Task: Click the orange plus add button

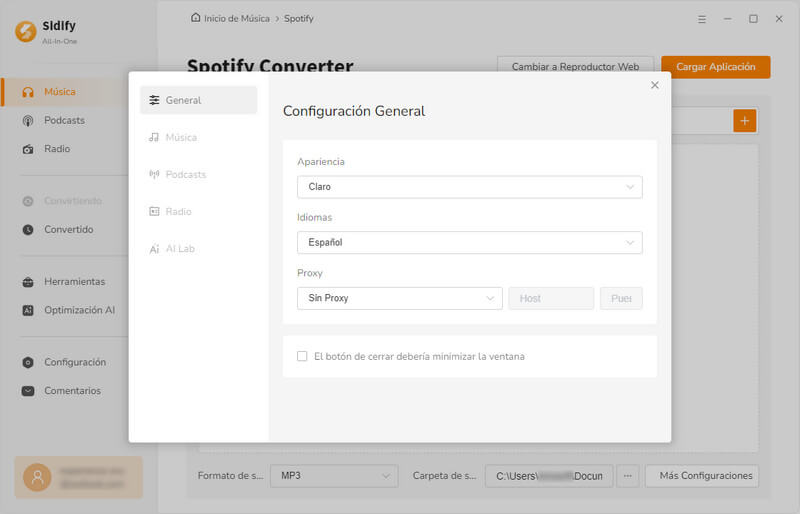Action: [745, 121]
